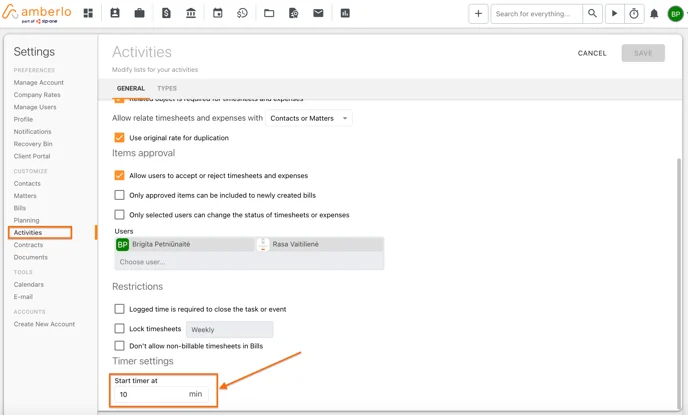Image resolution: width=688 pixels, height=415 pixels.
Task: Click the amberlo logo
Action: coord(37,13)
